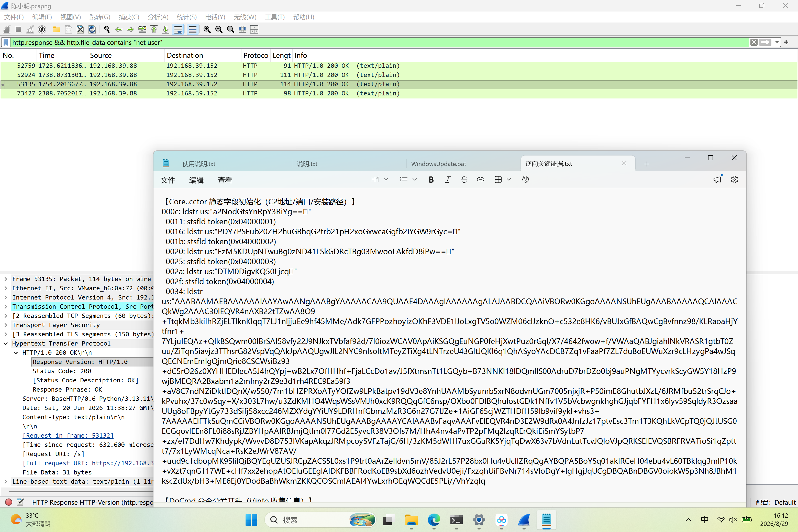Image resolution: width=798 pixels, height=532 pixels.
Task: Expand the Transmission Control Protocol node
Action: (6, 306)
